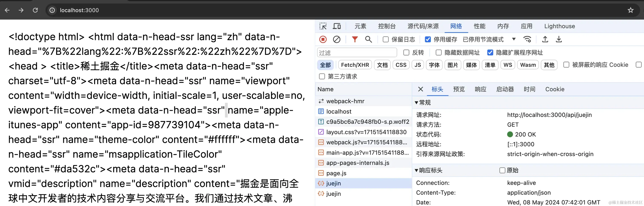Open the 启动器 request tab
Viewport: 644px width, 206px height.
coord(505,89)
